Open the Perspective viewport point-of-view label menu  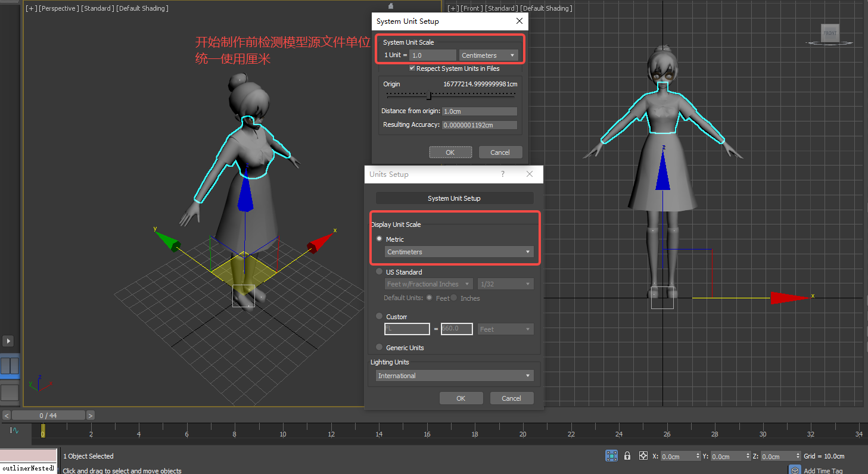click(x=59, y=8)
